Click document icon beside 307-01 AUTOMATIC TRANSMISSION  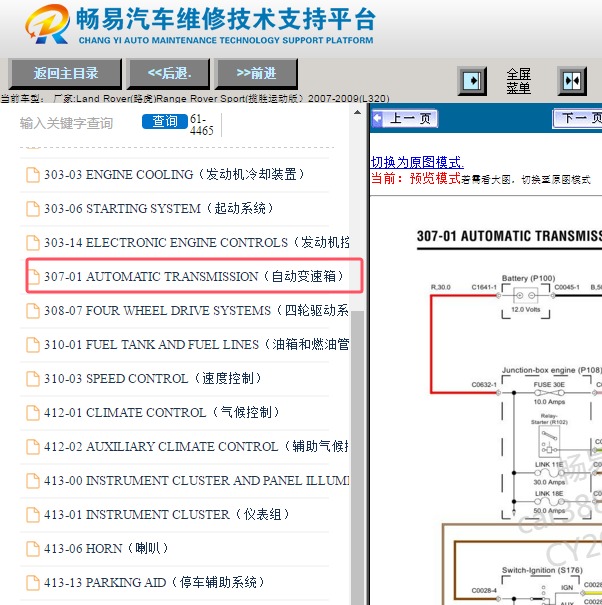pos(33,277)
